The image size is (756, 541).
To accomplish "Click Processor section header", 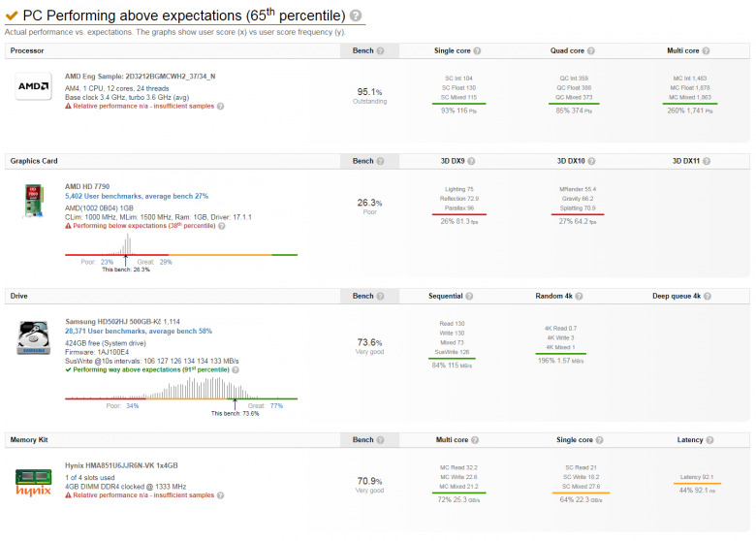I will pos(27,50).
